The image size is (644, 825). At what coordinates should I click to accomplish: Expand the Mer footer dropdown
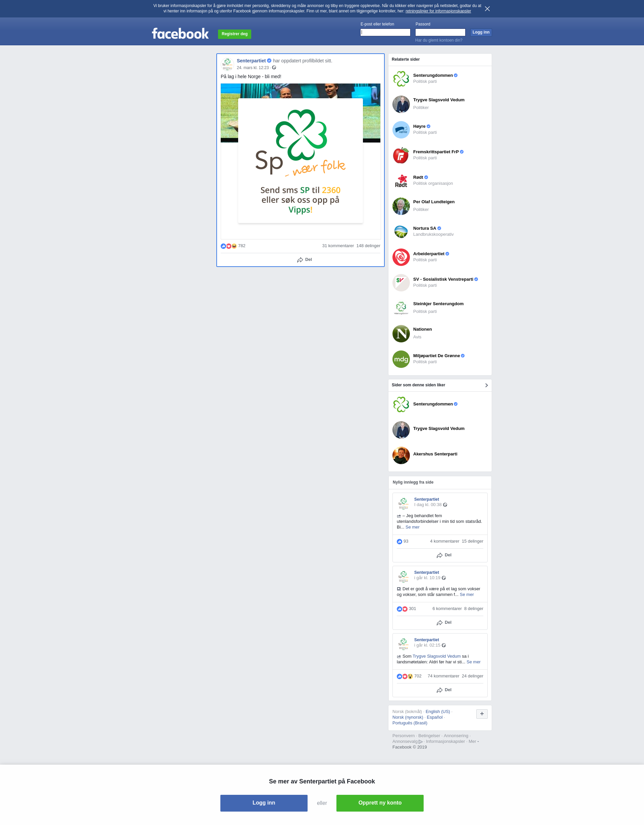pyautogui.click(x=474, y=741)
